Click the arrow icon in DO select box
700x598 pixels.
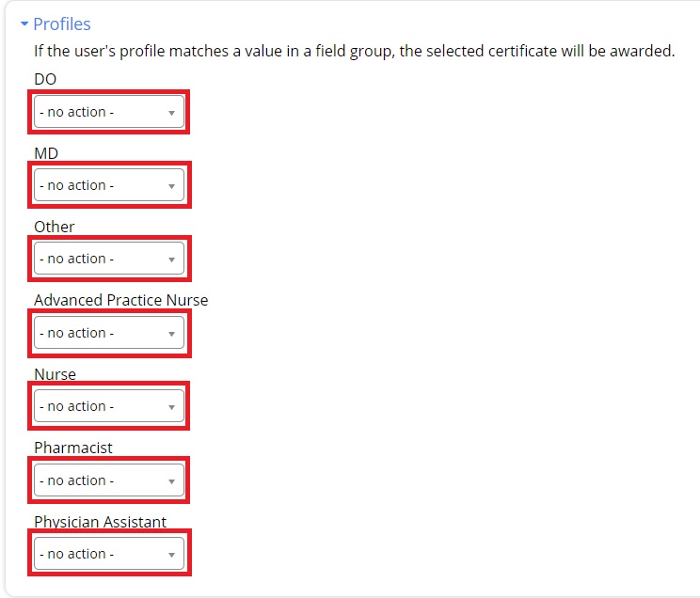[171, 113]
